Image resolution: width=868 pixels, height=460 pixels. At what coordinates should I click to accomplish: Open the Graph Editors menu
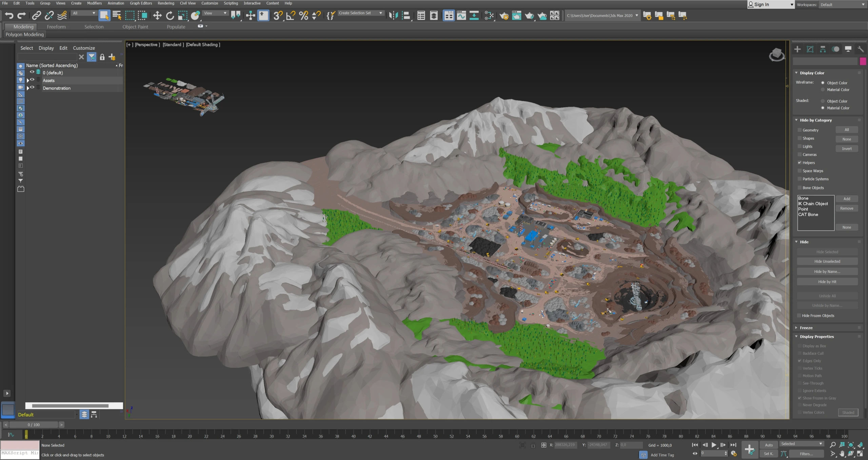point(141,3)
